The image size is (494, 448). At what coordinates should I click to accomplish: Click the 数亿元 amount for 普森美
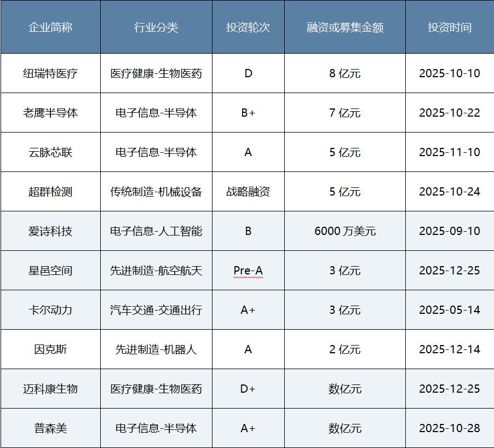[344, 428]
